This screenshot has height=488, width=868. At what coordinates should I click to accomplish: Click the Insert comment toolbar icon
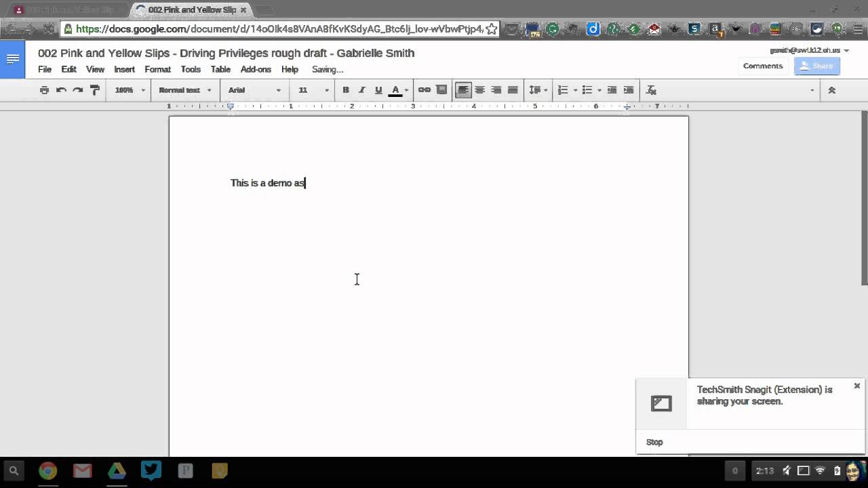click(441, 90)
